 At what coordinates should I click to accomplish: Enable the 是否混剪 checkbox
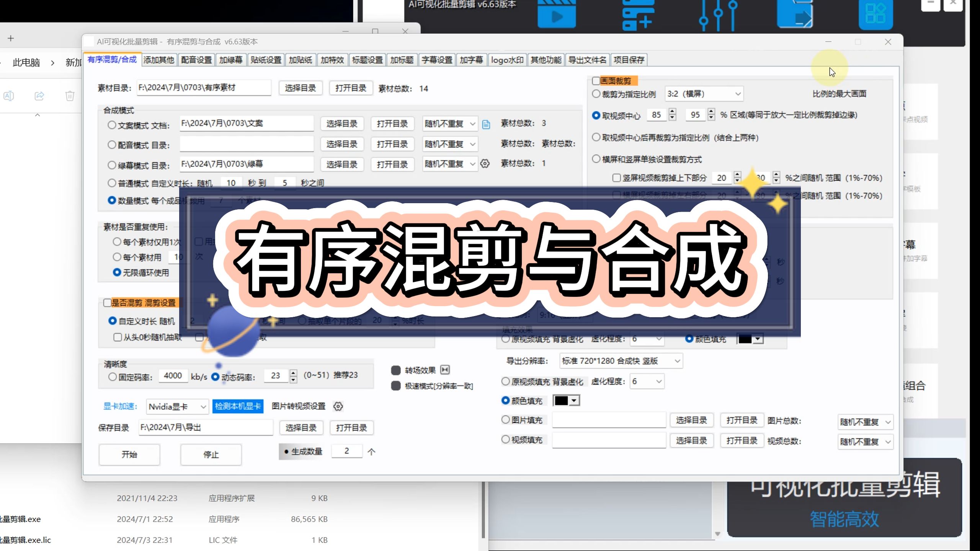[108, 303]
